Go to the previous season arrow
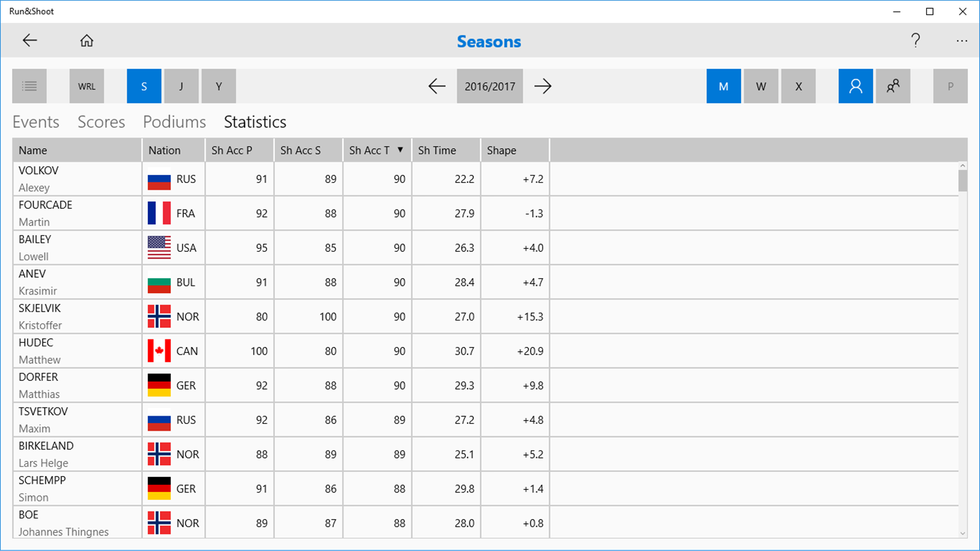The image size is (980, 551). click(437, 86)
